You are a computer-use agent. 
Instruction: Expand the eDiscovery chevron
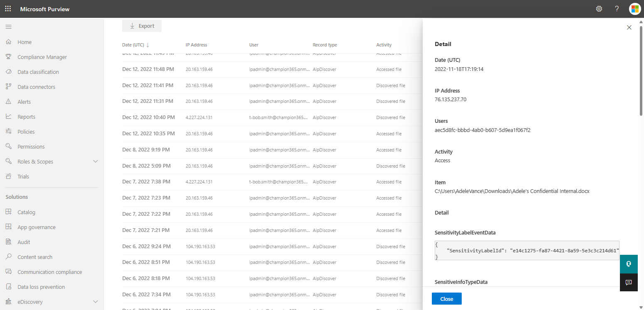coord(95,302)
